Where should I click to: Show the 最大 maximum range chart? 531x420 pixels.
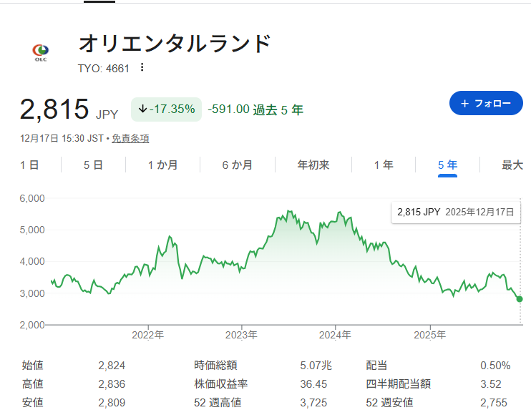click(x=512, y=165)
